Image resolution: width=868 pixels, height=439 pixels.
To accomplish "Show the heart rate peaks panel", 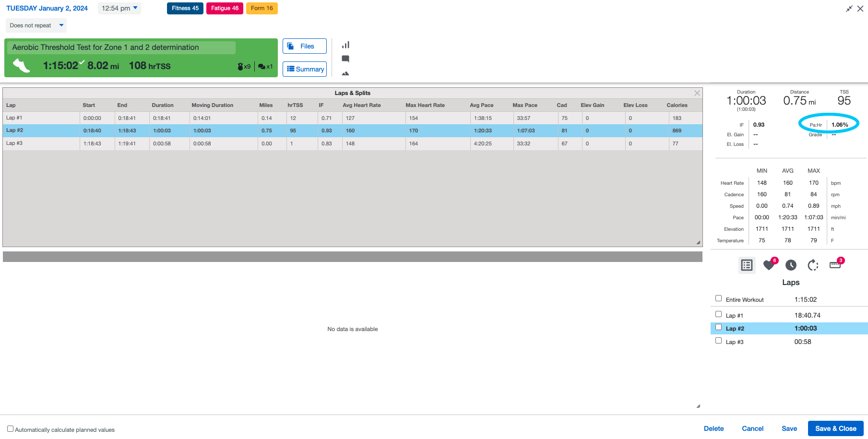I will point(769,265).
